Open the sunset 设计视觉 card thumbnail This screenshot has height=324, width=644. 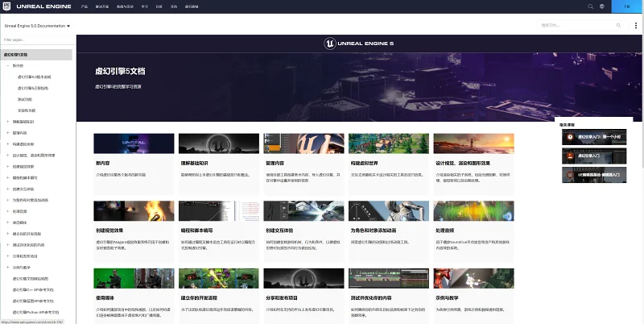point(473,143)
